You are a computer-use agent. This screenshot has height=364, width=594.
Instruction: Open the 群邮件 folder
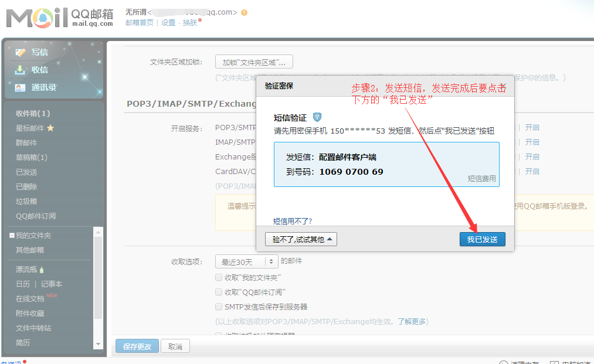tap(26, 143)
